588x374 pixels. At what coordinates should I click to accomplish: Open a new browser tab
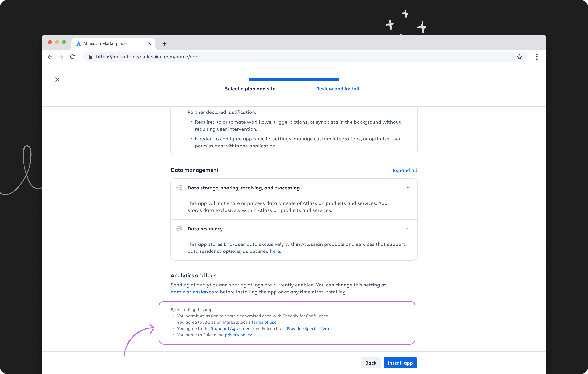(x=164, y=44)
